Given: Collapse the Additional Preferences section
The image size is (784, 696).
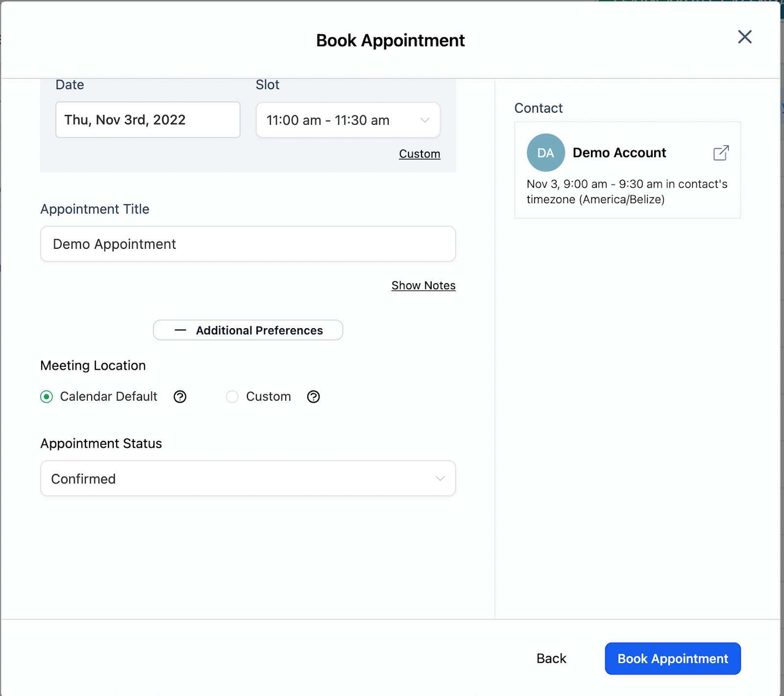Looking at the screenshot, I should pos(248,331).
